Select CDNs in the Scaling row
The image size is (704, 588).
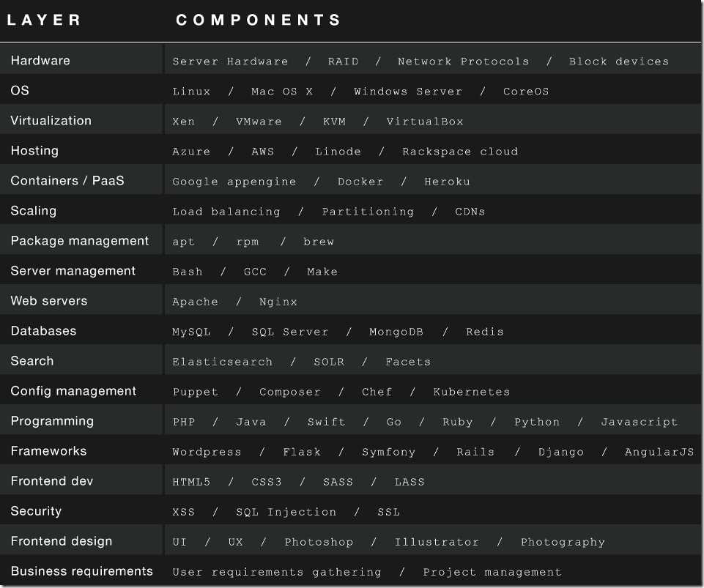pyautogui.click(x=470, y=212)
